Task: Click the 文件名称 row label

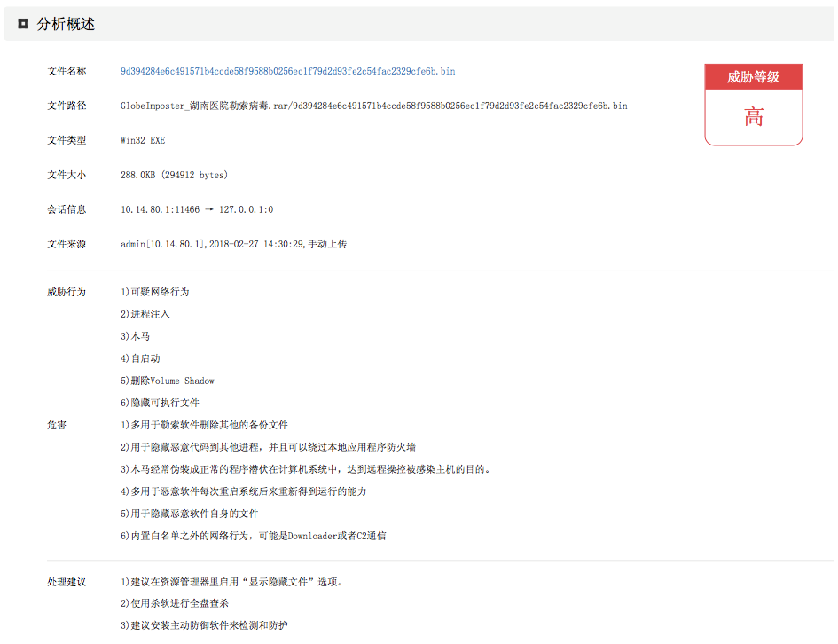Action: click(67, 72)
